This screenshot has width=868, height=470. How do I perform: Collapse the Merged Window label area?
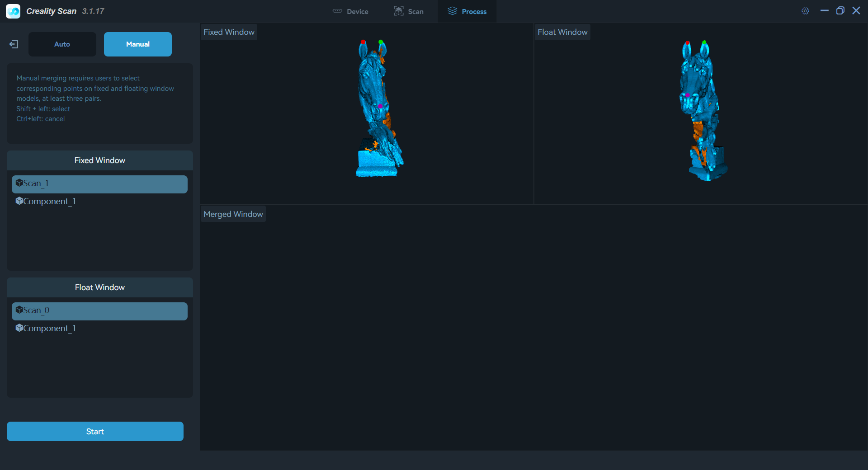(233, 214)
